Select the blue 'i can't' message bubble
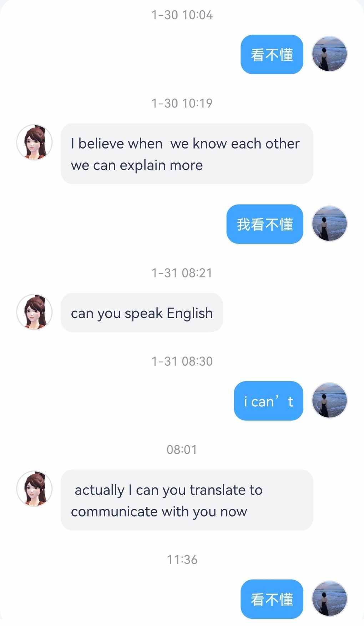Viewport: 364px width, 626px height. [268, 401]
